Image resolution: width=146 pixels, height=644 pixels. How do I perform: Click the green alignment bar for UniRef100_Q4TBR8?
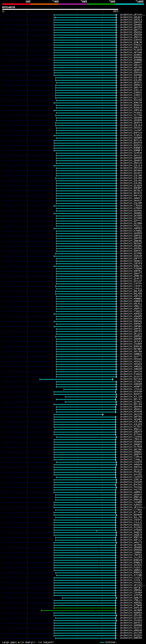79,610
